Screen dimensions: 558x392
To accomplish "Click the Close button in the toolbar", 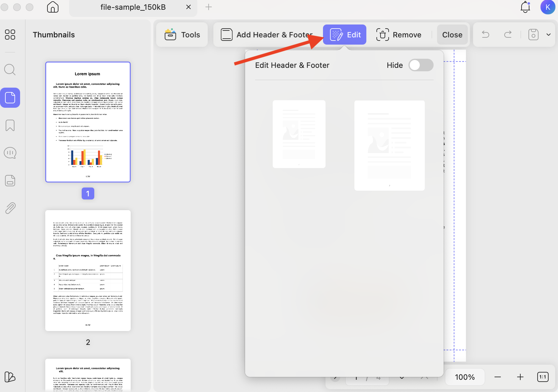I will 452,35.
